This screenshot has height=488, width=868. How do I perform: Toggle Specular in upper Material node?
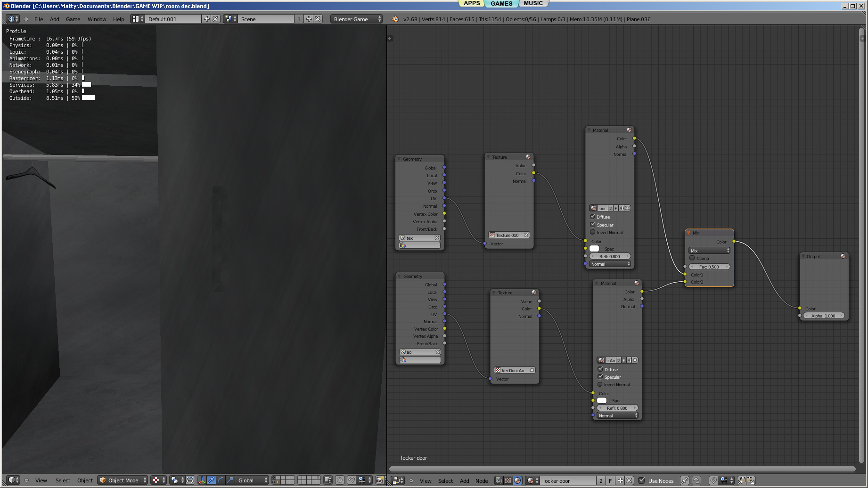click(593, 225)
